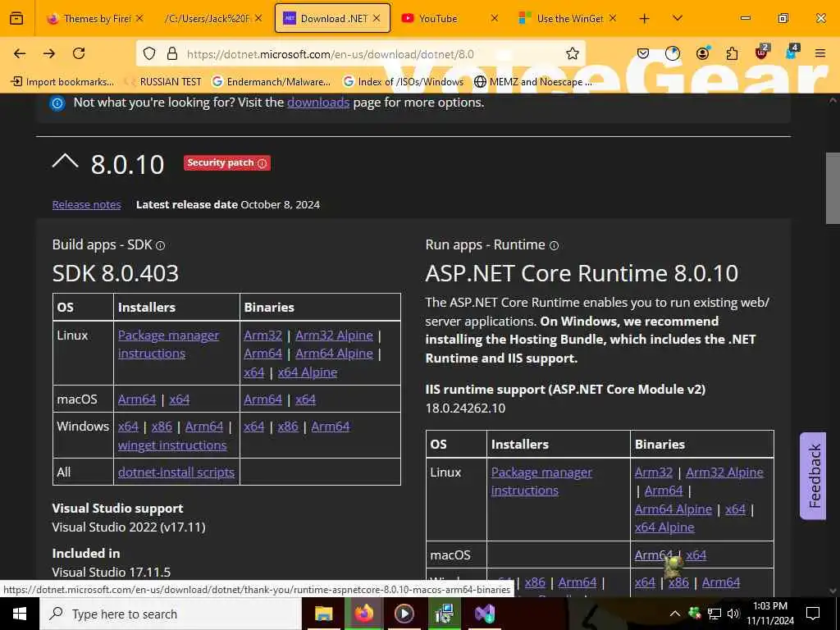Go back with the browser back arrow
This screenshot has width=840, height=630.
click(x=20, y=53)
